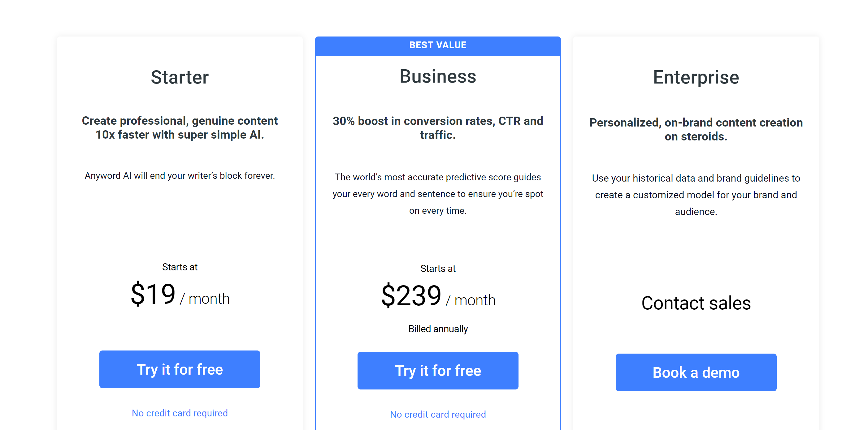This screenshot has width=868, height=430.
Task: Click the predictive score description in Business
Action: pyautogui.click(x=438, y=194)
